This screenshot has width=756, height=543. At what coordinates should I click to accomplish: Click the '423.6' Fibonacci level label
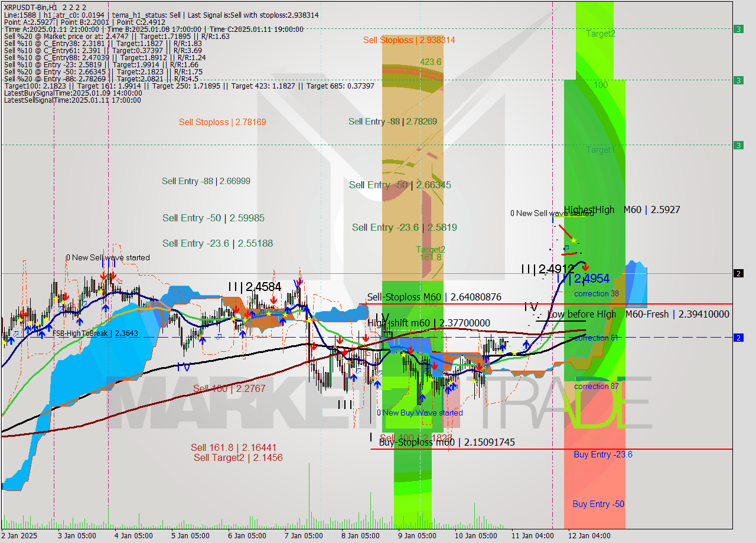(x=431, y=61)
